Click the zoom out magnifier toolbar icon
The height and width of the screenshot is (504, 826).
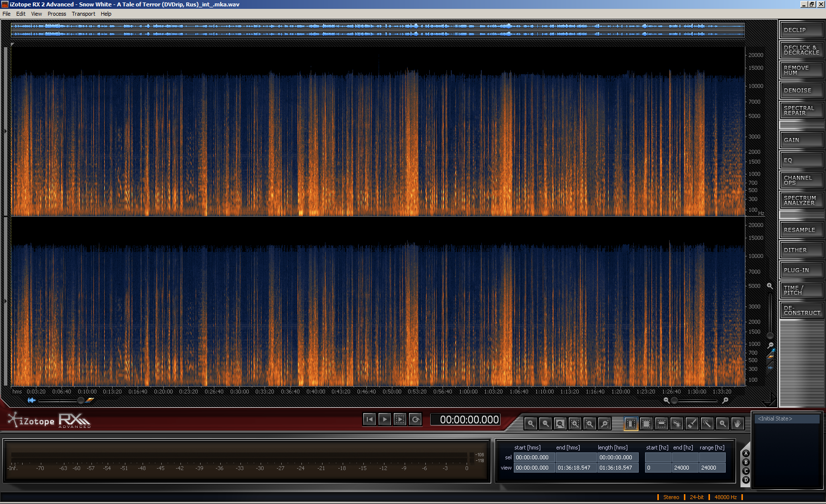click(x=545, y=423)
